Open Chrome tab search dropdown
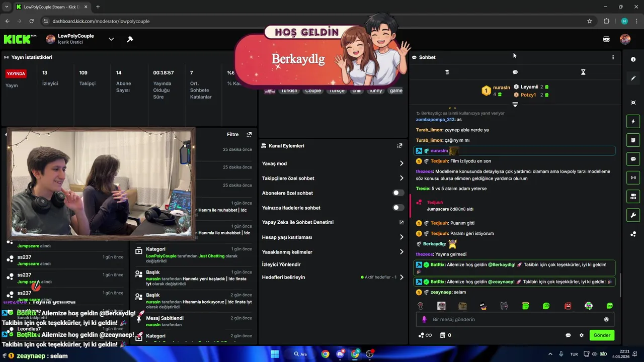 (x=7, y=7)
